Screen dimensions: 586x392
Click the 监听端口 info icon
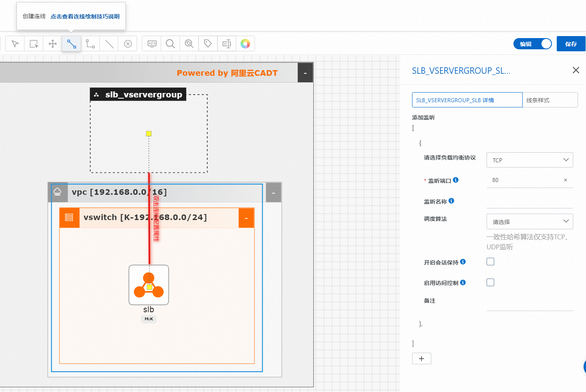[456, 180]
